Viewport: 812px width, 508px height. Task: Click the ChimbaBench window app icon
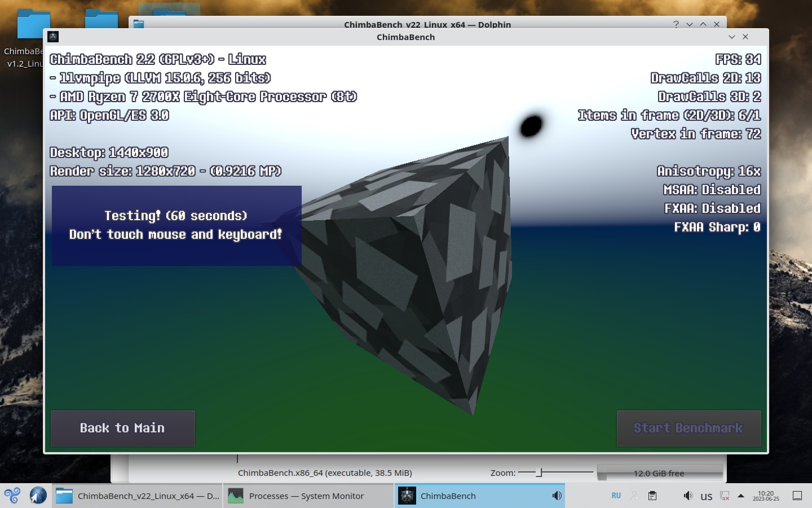coord(53,37)
